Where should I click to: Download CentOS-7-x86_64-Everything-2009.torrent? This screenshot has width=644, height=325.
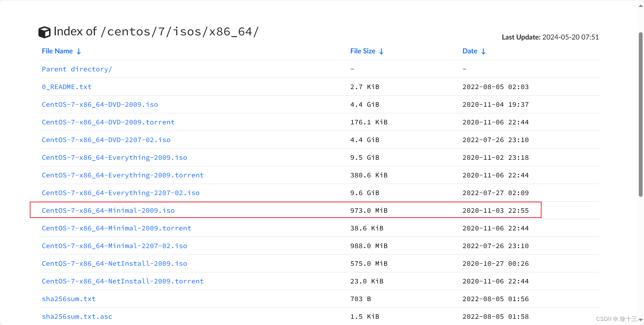pos(123,175)
